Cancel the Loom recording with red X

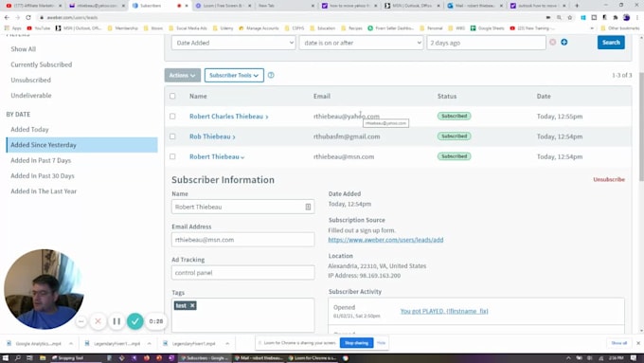click(x=98, y=321)
